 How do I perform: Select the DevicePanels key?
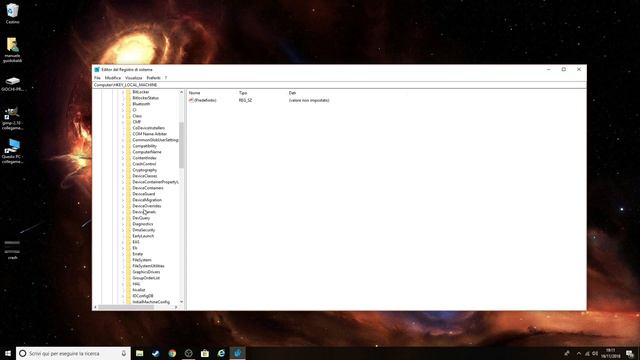[144, 212]
